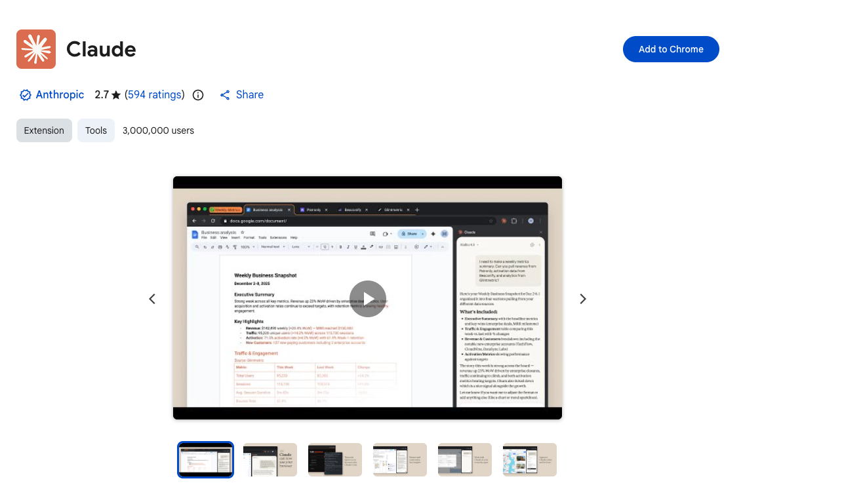
Task: Go to previous slide with left chevron
Action: coord(152,299)
